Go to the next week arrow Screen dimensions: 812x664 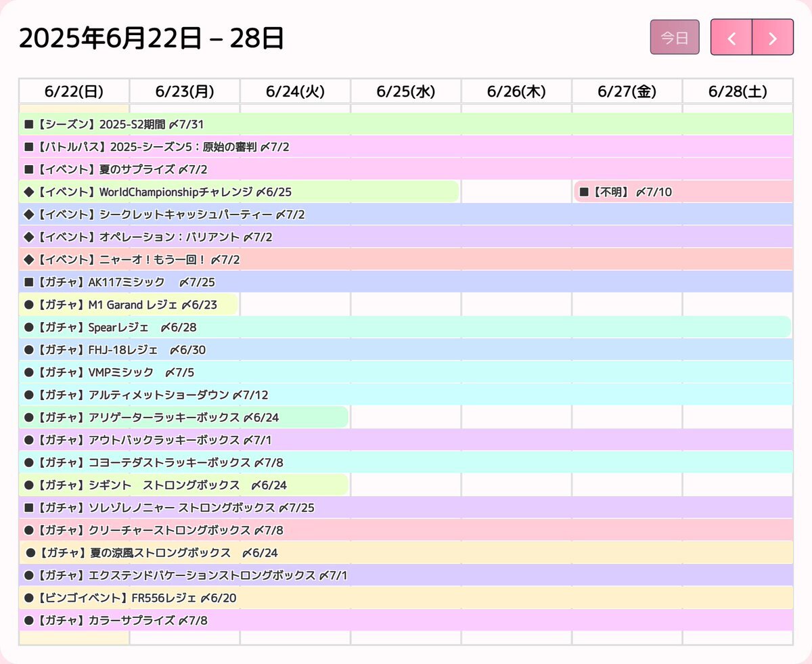point(773,37)
